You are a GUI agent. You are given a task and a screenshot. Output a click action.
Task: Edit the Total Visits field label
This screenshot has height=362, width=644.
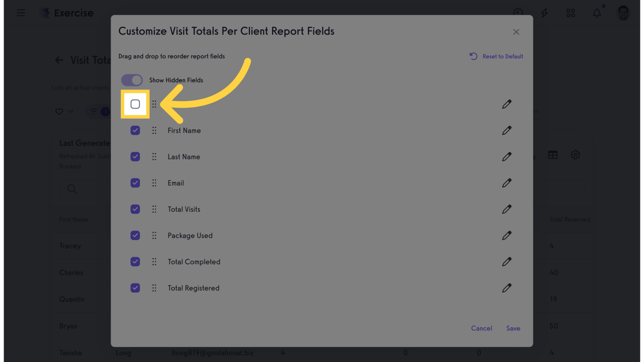click(506, 209)
